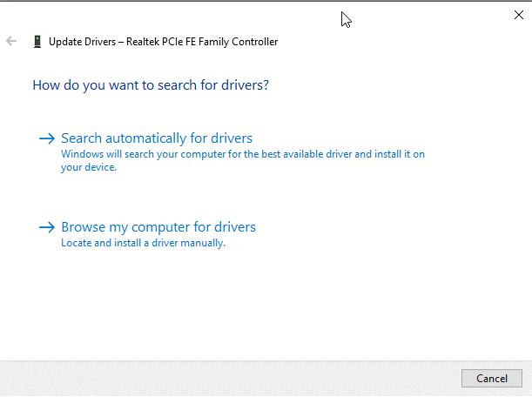This screenshot has width=532, height=397.
Task: Close the Update Drivers dialog
Action: (518, 15)
